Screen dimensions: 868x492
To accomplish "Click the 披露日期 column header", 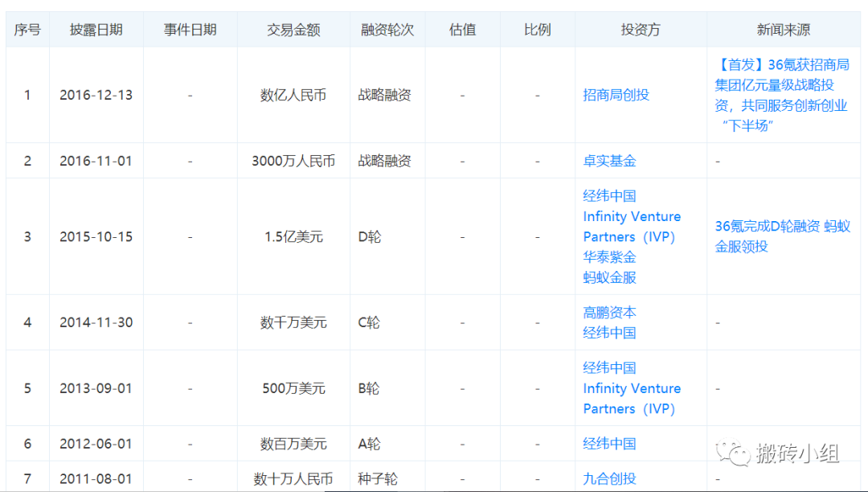I will click(x=96, y=30).
